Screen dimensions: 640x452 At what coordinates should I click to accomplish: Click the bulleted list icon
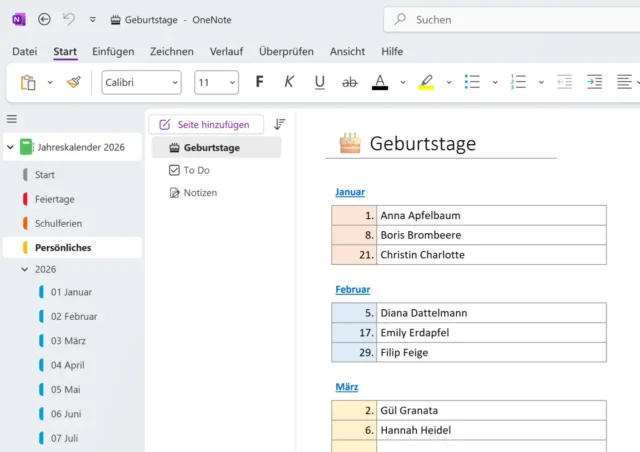tap(473, 82)
